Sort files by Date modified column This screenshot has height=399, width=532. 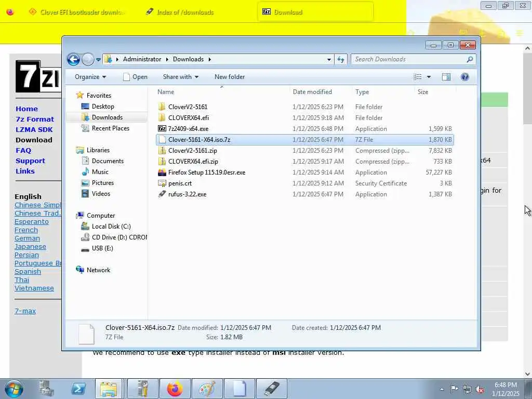point(312,92)
